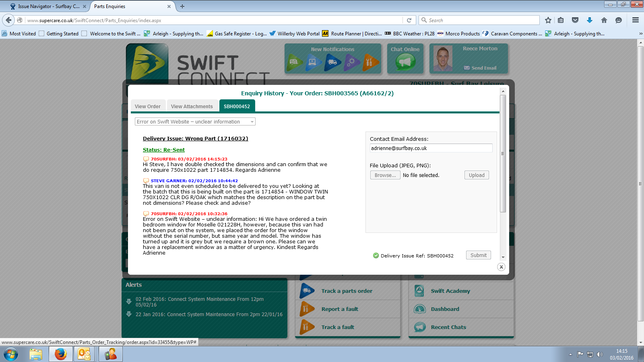
Task: Click the Status: Re-Sent link
Action: tap(164, 150)
